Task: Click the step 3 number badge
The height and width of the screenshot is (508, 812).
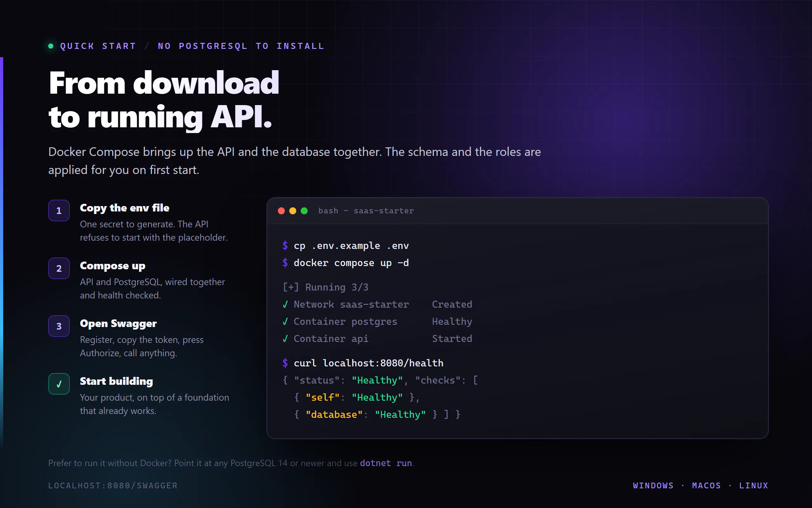Action: point(59,326)
